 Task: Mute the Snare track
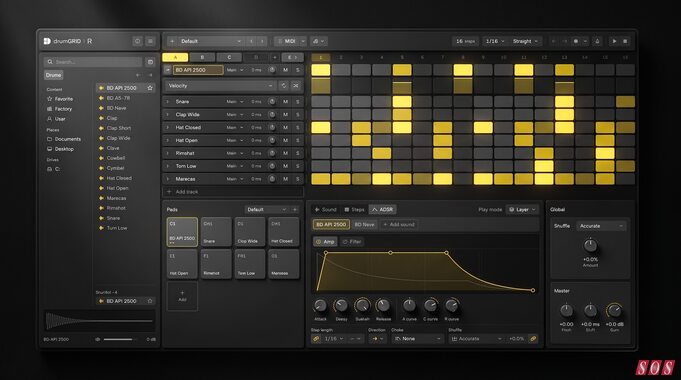tap(285, 102)
